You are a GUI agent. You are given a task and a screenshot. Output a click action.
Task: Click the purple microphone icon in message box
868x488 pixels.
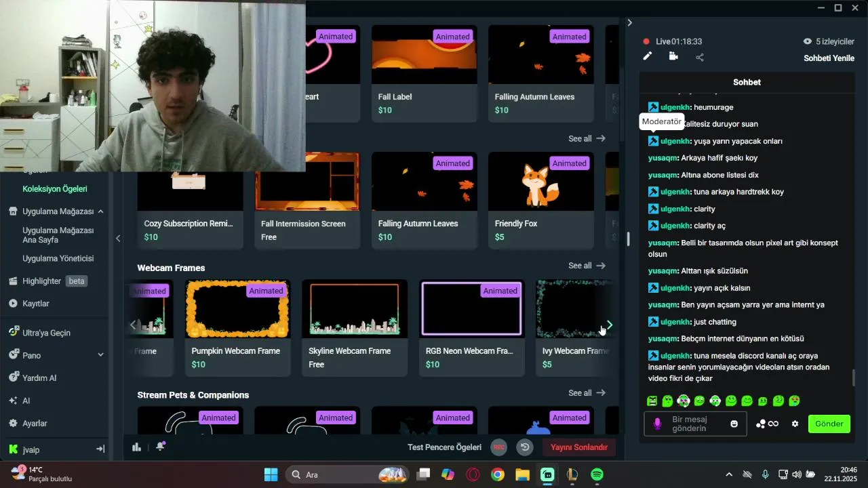click(x=656, y=424)
